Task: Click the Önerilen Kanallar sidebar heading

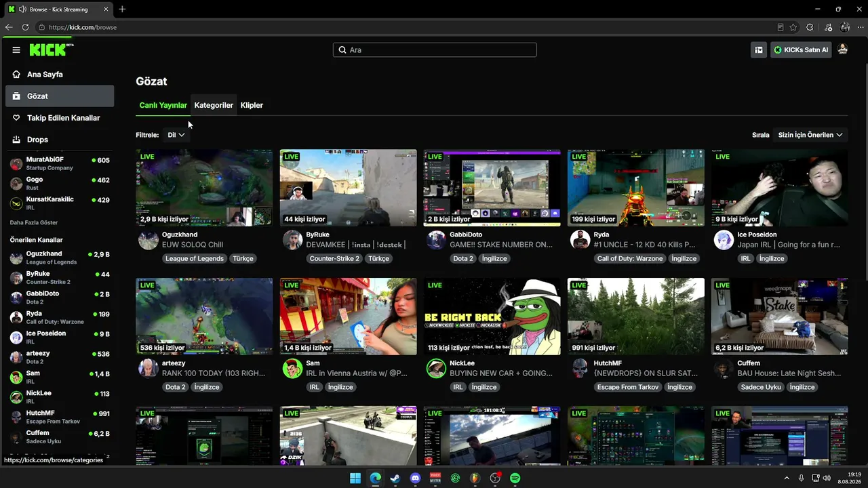Action: point(36,240)
